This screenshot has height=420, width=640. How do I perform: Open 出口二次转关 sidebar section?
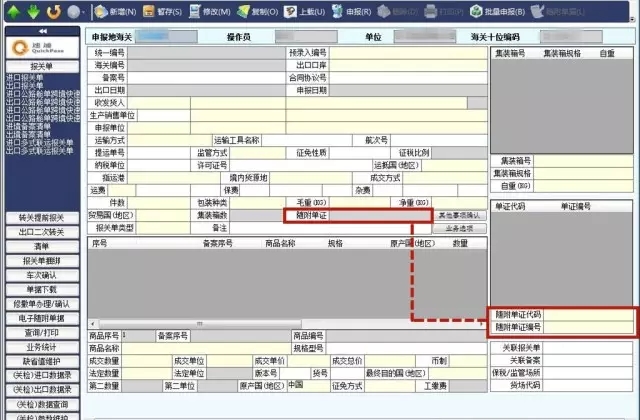click(x=42, y=232)
